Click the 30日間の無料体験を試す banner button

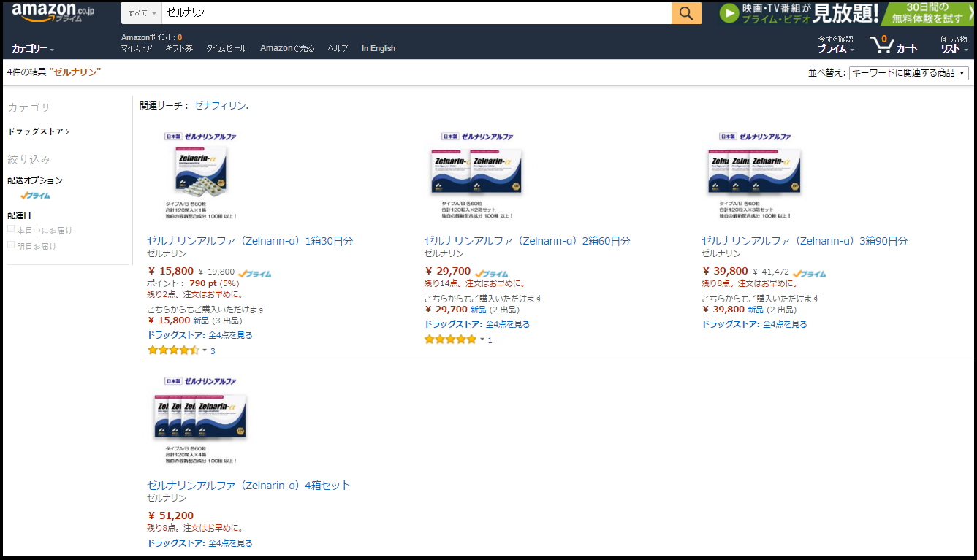[x=927, y=13]
